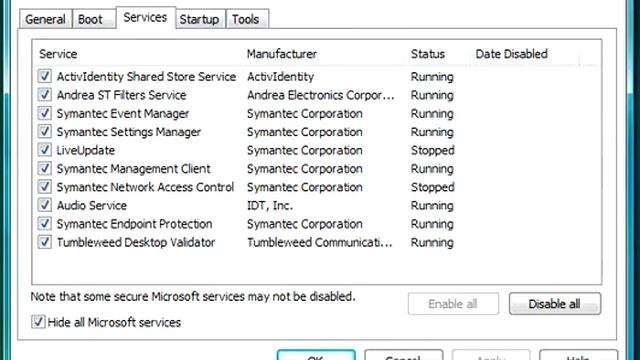Toggle Hide all Microsoft services checkbox

click(38, 322)
